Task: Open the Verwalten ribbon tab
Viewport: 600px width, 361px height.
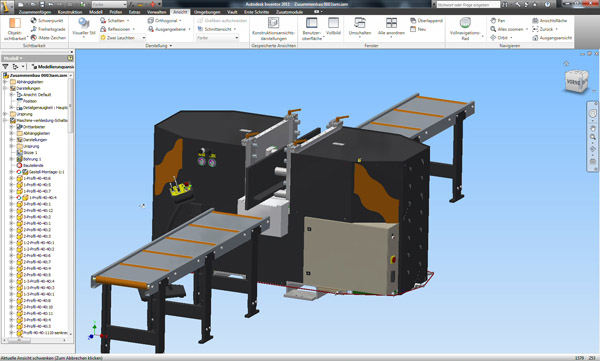Action: coord(157,12)
